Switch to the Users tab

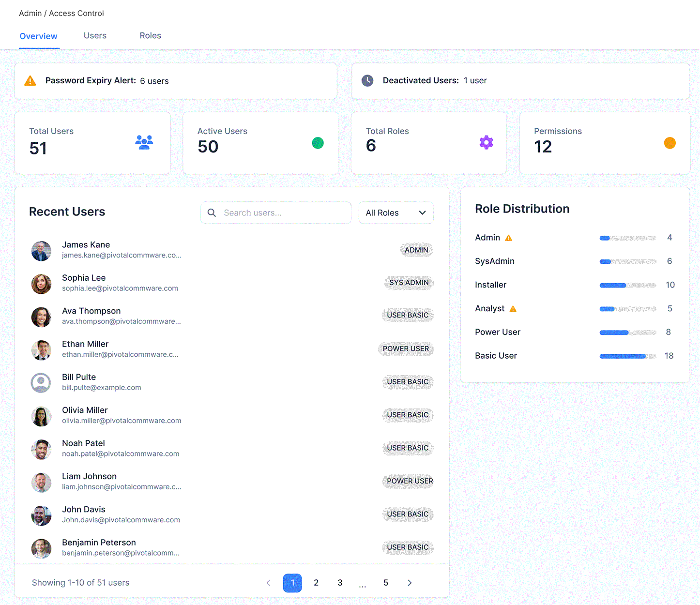coord(95,36)
